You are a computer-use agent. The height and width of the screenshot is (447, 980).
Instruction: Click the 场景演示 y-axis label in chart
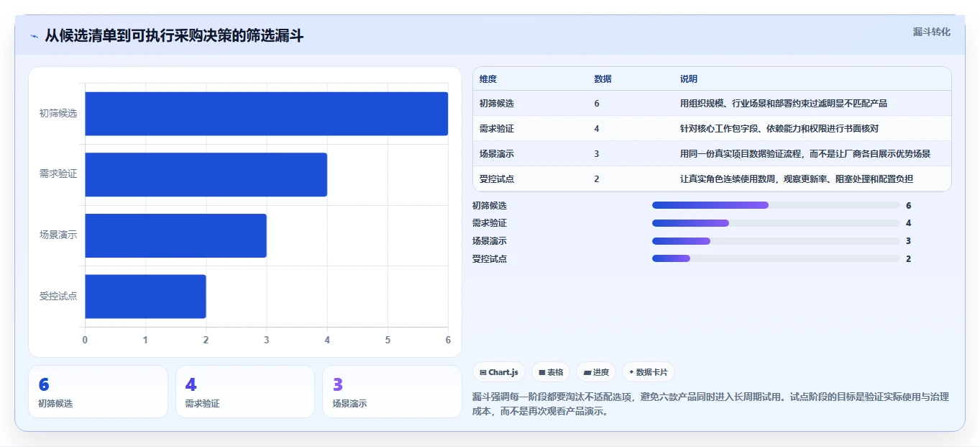coord(58,235)
